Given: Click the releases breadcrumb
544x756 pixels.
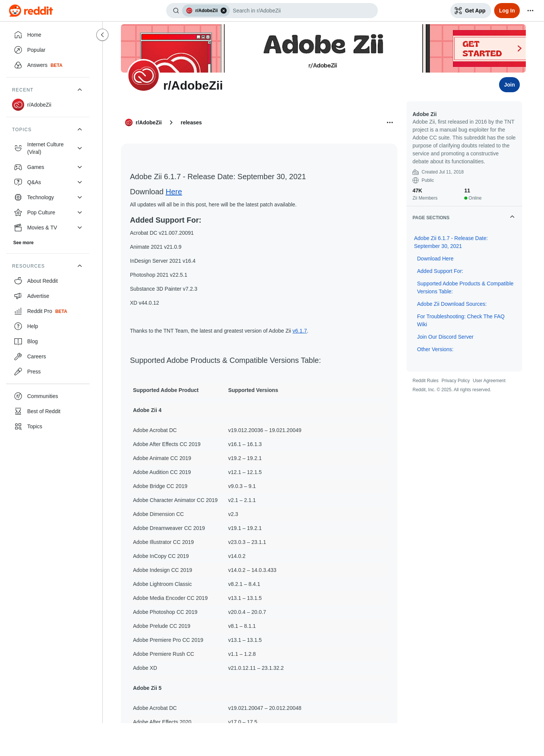Looking at the screenshot, I should (191, 122).
